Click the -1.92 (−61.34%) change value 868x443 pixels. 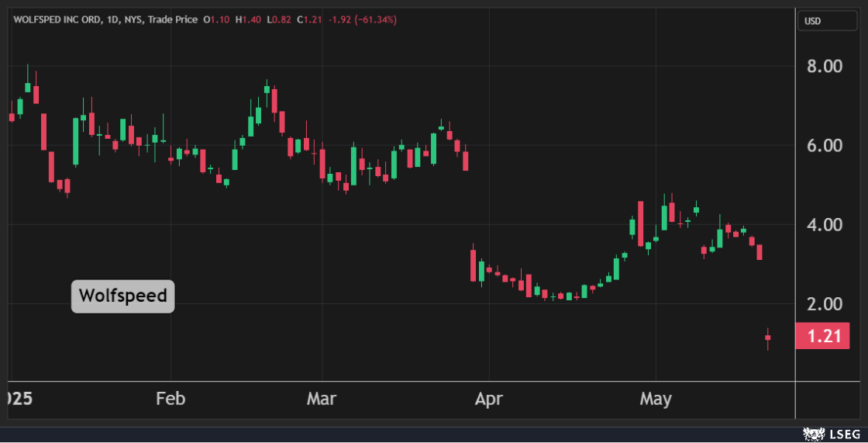tap(365, 19)
